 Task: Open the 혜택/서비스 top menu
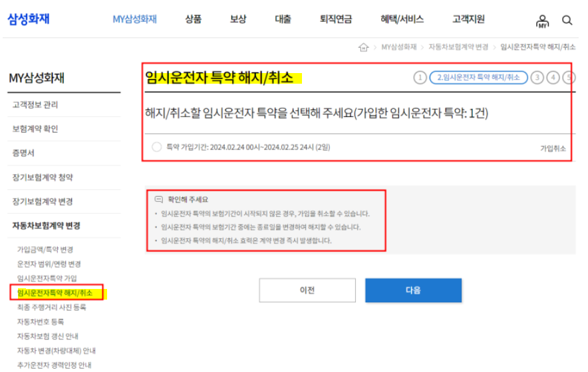coord(402,19)
